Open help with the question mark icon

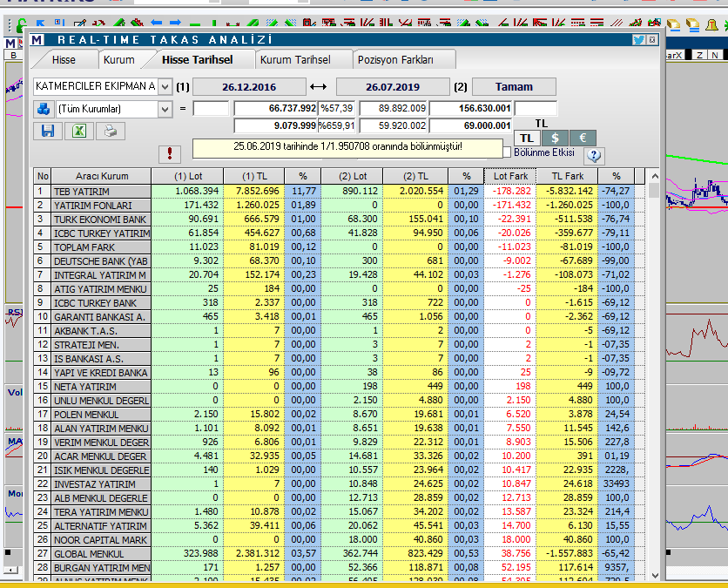pyautogui.click(x=594, y=156)
